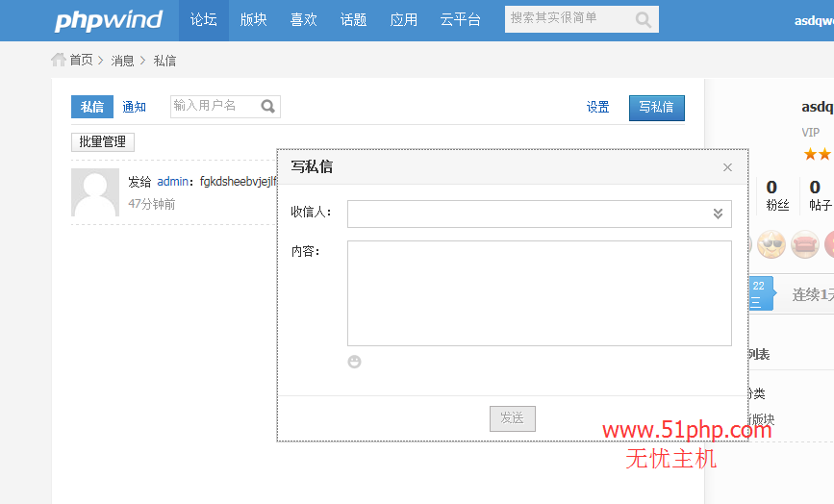Close the 写私信 dialog
The height and width of the screenshot is (504, 834).
click(727, 167)
